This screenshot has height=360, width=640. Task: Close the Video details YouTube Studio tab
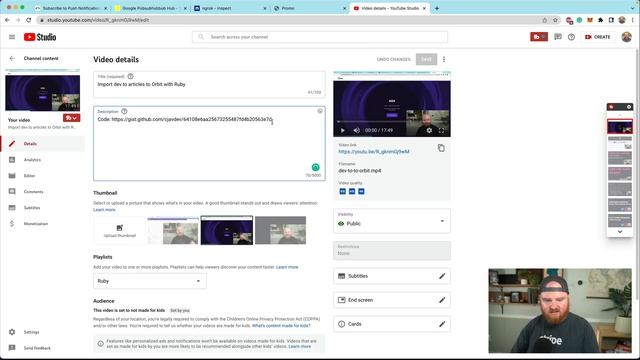point(424,8)
